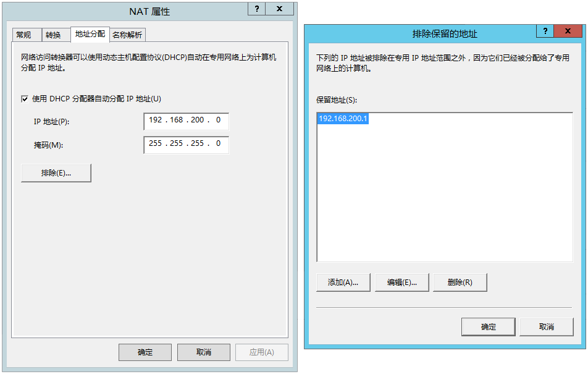Cancel the NAT properties dialog
This screenshot has width=588, height=374.
(203, 352)
